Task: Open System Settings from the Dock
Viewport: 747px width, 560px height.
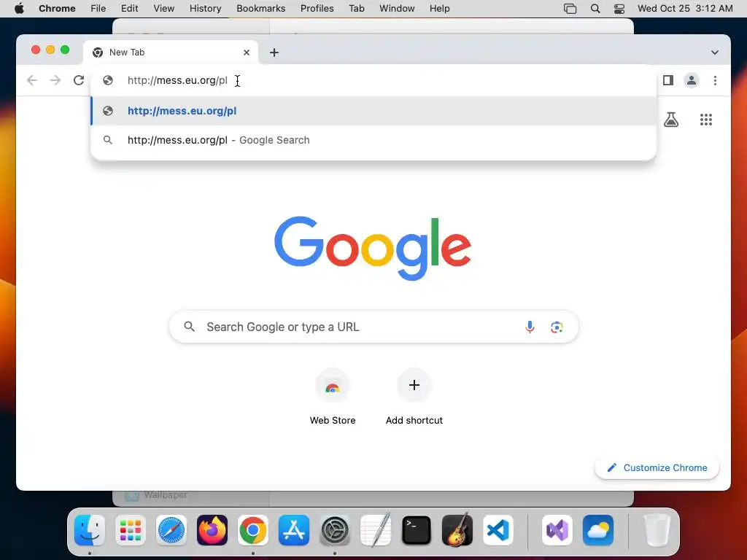Action: click(x=335, y=530)
